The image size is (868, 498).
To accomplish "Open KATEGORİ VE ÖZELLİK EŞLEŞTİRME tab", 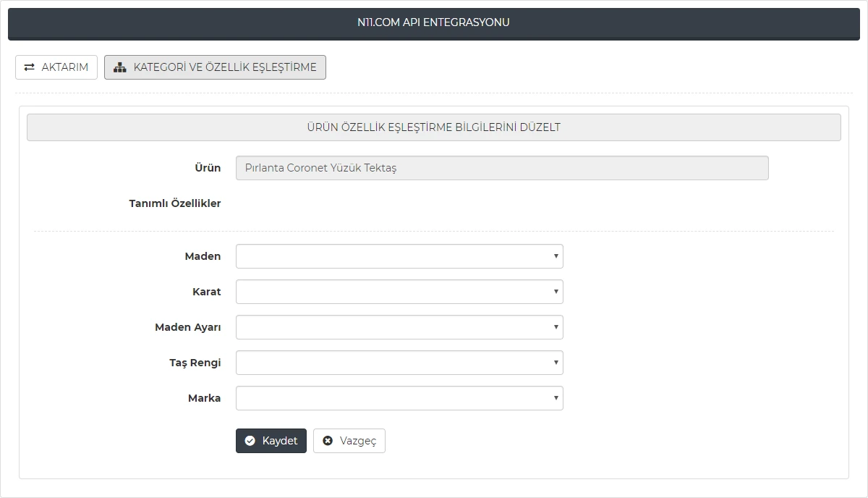I will [215, 67].
